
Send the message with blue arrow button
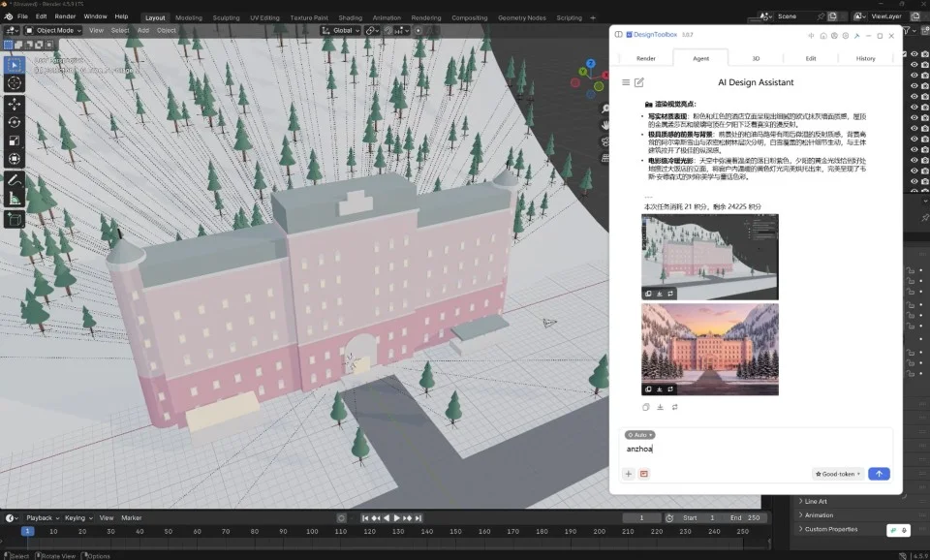(x=879, y=474)
